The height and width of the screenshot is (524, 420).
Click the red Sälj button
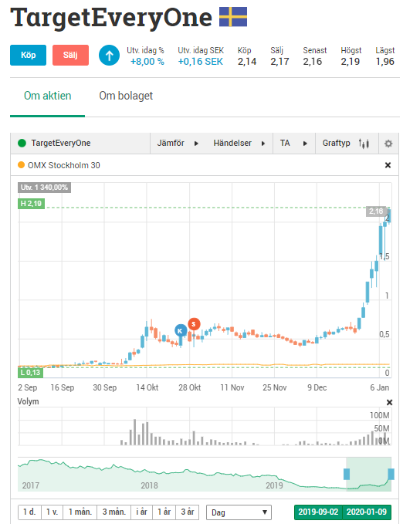pyautogui.click(x=70, y=55)
